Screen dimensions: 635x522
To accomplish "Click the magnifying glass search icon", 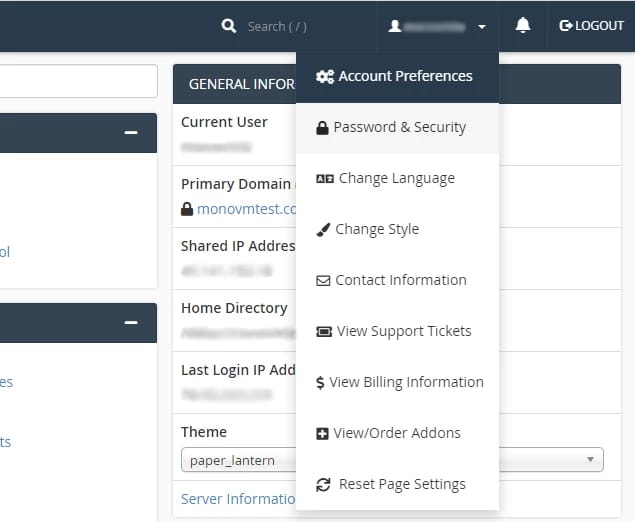I will click(x=229, y=26).
